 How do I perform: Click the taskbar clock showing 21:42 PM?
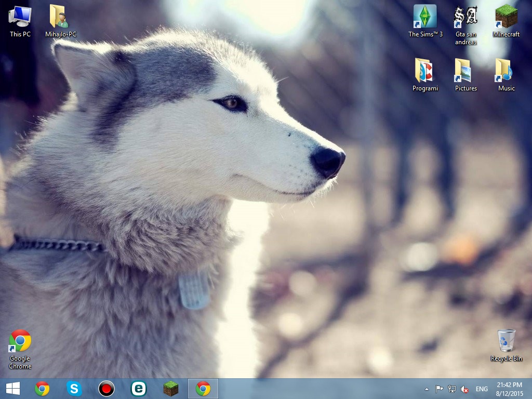509,389
